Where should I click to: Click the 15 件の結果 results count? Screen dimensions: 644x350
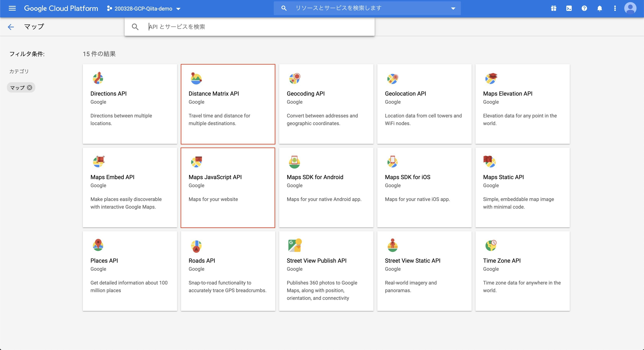[99, 54]
